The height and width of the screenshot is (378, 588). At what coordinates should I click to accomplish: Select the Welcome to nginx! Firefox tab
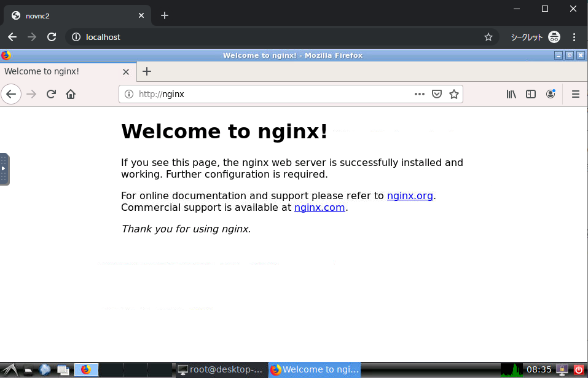point(68,71)
